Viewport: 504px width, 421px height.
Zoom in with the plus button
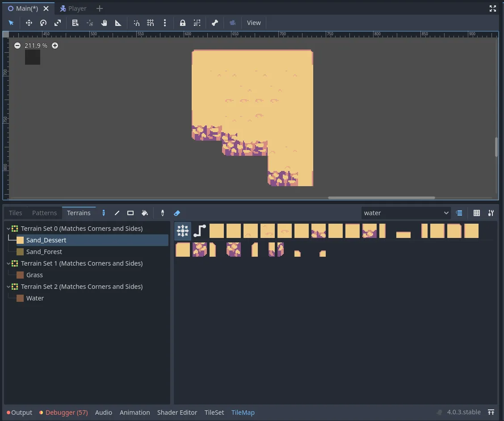(55, 46)
